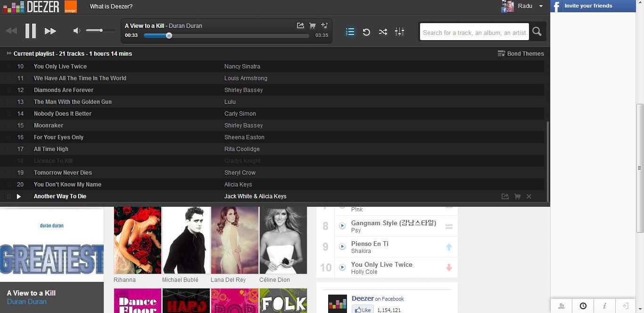Share Another Way To Die track
Image resolution: width=644 pixels, height=313 pixels.
505,196
